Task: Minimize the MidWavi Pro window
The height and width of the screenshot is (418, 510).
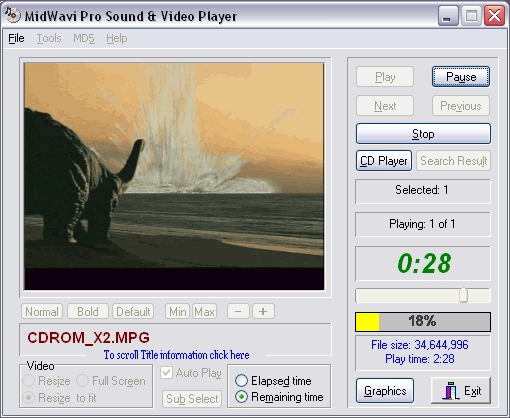Action: [447, 15]
